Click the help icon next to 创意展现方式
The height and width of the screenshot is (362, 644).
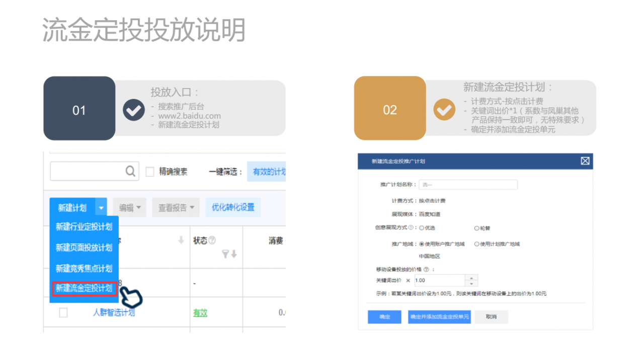pos(411,228)
